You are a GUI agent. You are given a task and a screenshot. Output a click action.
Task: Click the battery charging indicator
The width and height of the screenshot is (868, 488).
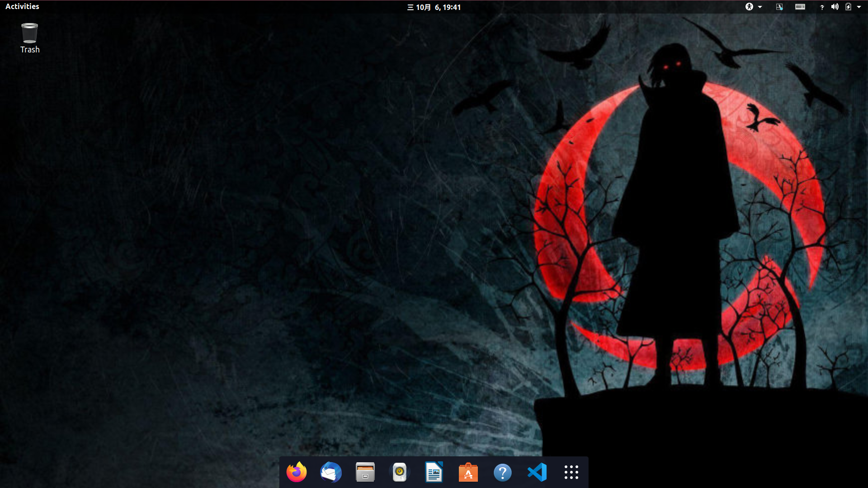coord(848,7)
